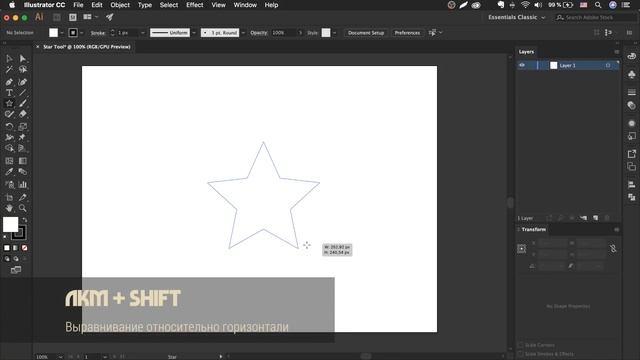Select the Shape Builder tool
Image resolution: width=640 pixels, height=360 pixels.
[9, 148]
